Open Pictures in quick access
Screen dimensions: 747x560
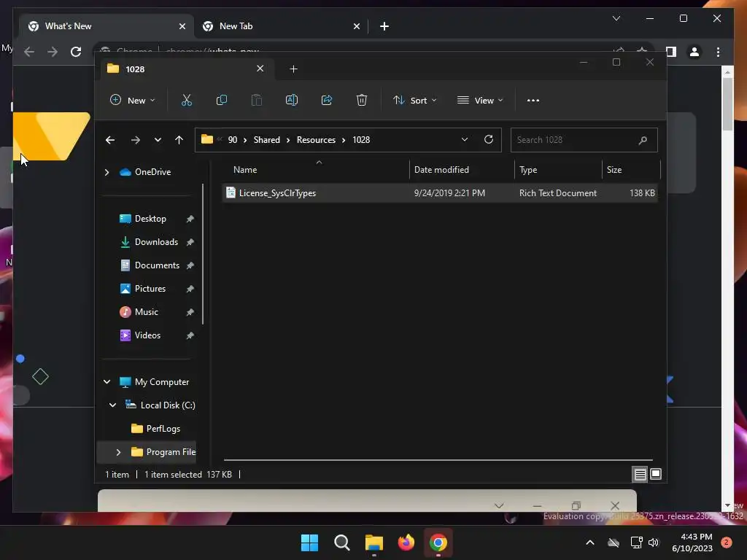pos(150,289)
